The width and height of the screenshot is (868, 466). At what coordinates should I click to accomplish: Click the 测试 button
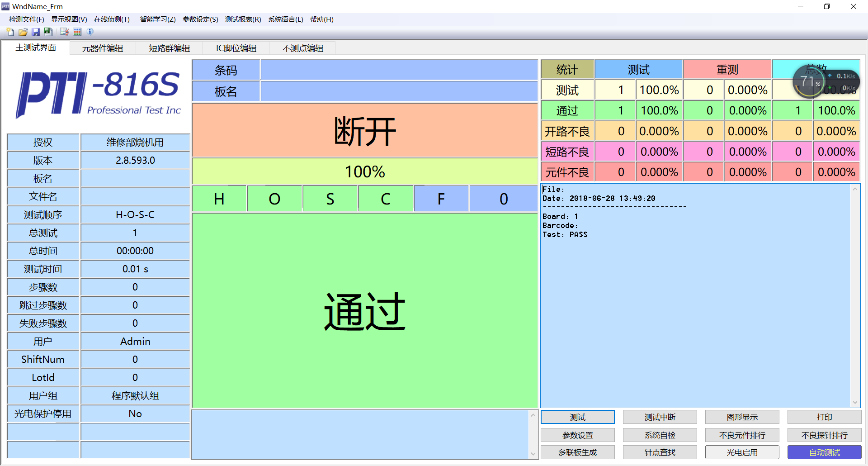(x=578, y=417)
